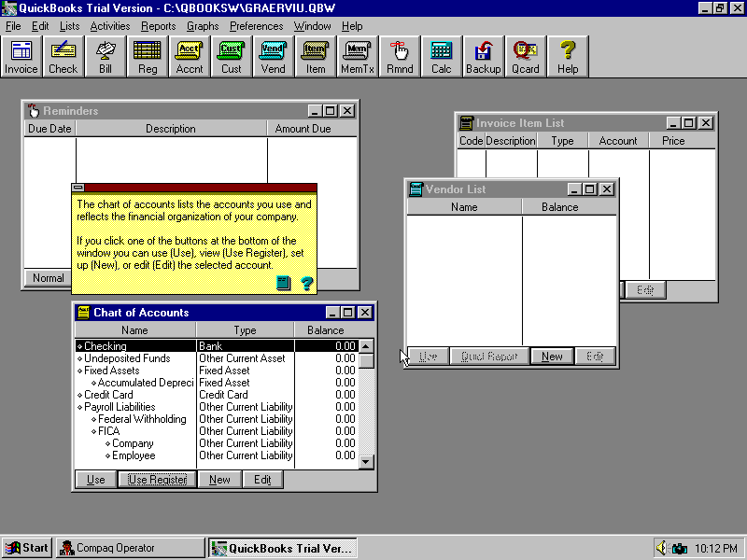Click the 10:12 PM taskbar clock
The image size is (747, 560).
pos(716,548)
